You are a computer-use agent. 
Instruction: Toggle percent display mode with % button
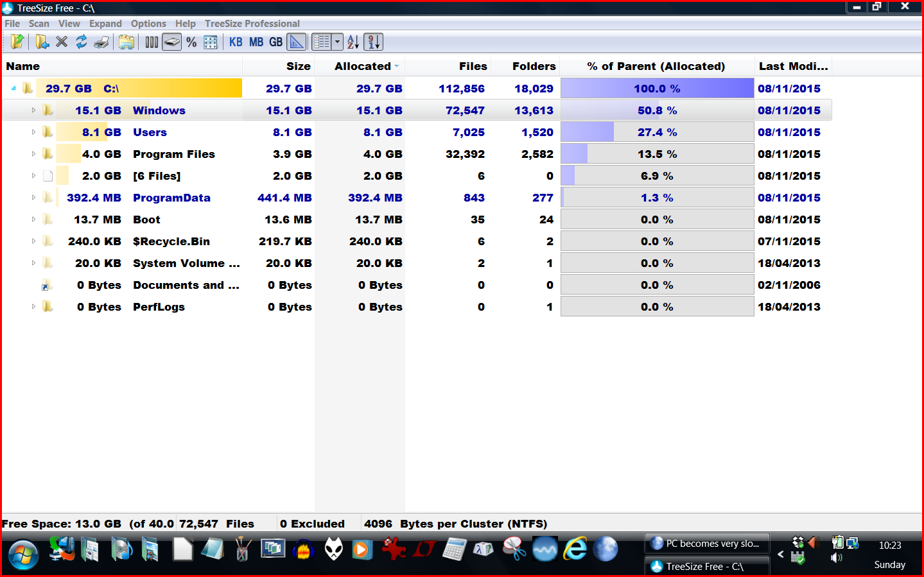click(191, 42)
